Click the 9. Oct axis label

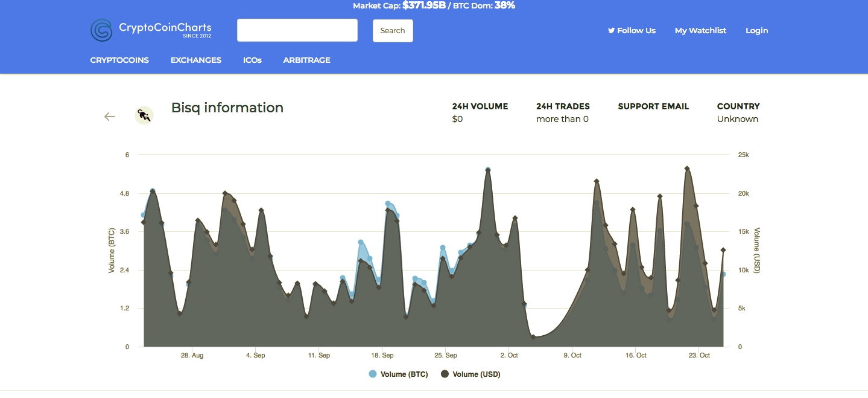[x=572, y=356]
